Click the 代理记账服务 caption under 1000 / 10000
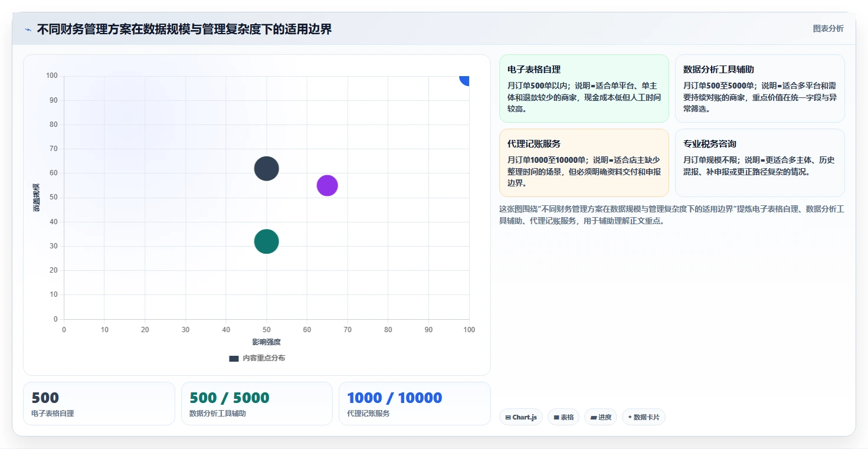Viewport: 868px width, 449px height. pyautogui.click(x=368, y=414)
